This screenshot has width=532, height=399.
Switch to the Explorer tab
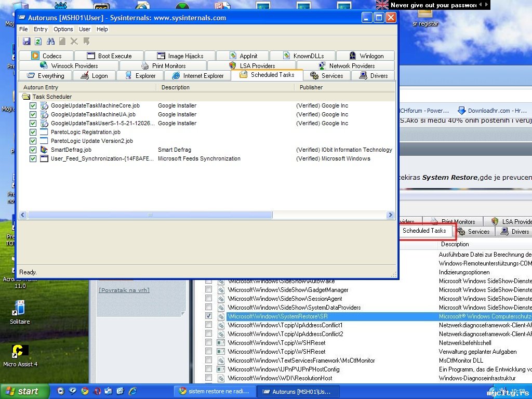click(x=140, y=76)
